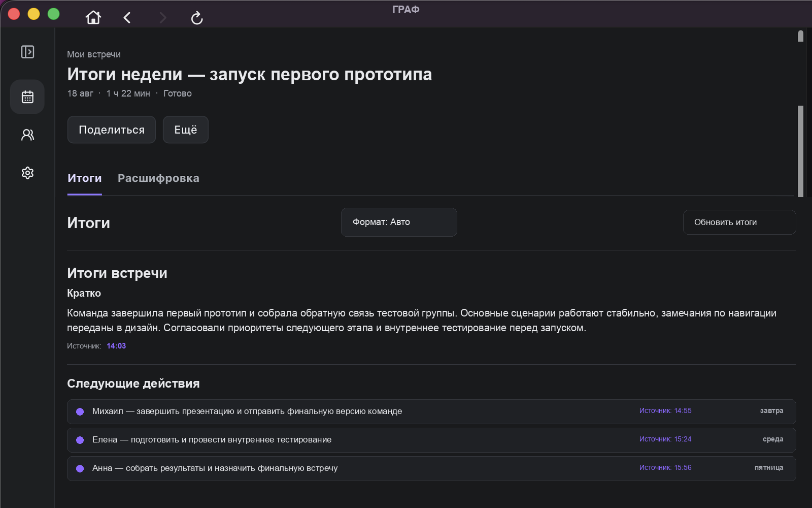Switch to the Расшифровка tab
Viewport: 812px width, 508px height.
[x=158, y=178]
